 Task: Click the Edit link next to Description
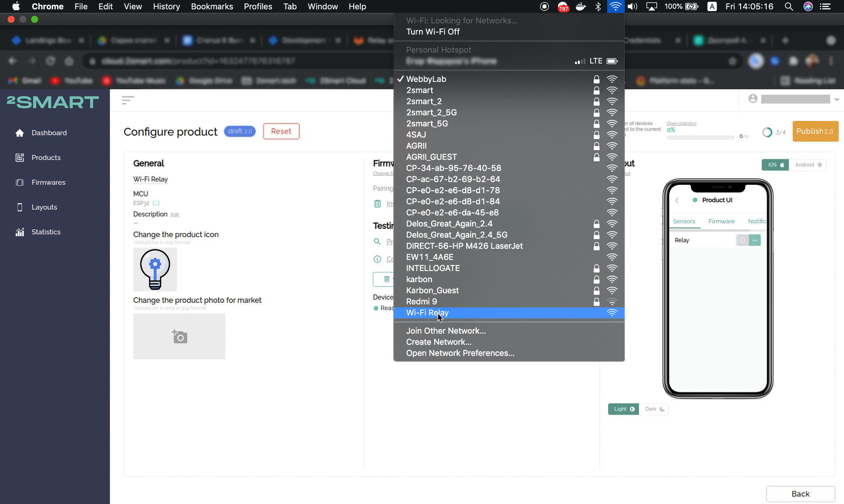click(x=174, y=215)
